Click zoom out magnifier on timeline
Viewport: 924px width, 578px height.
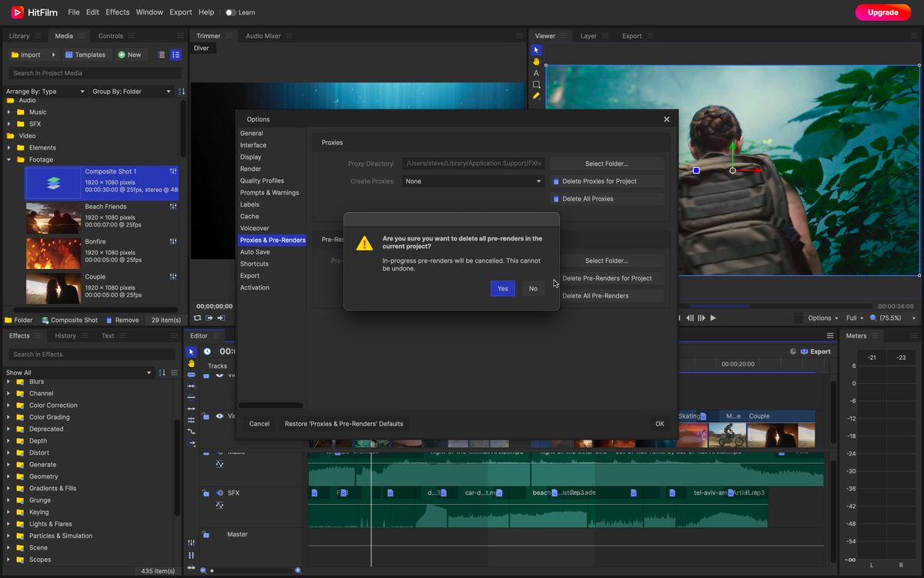point(203,570)
